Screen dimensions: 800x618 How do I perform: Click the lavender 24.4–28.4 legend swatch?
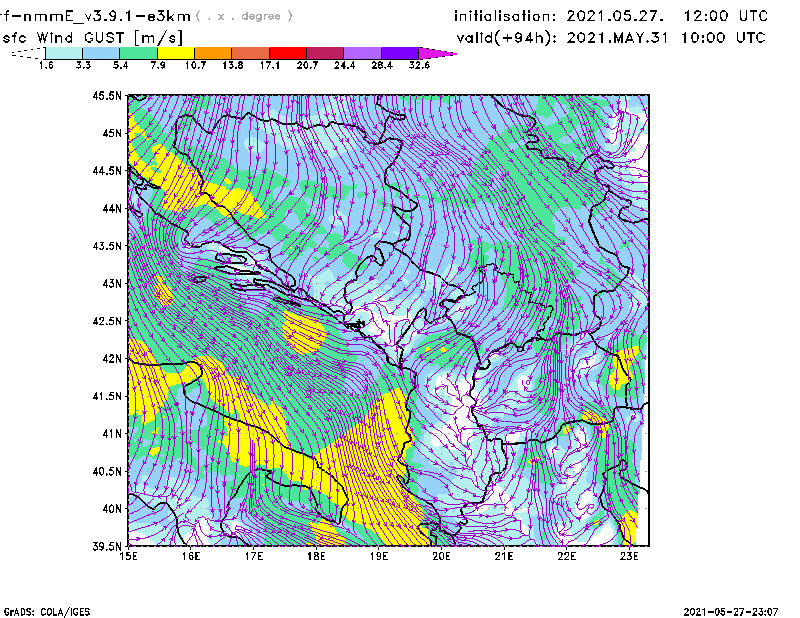pyautogui.click(x=363, y=53)
